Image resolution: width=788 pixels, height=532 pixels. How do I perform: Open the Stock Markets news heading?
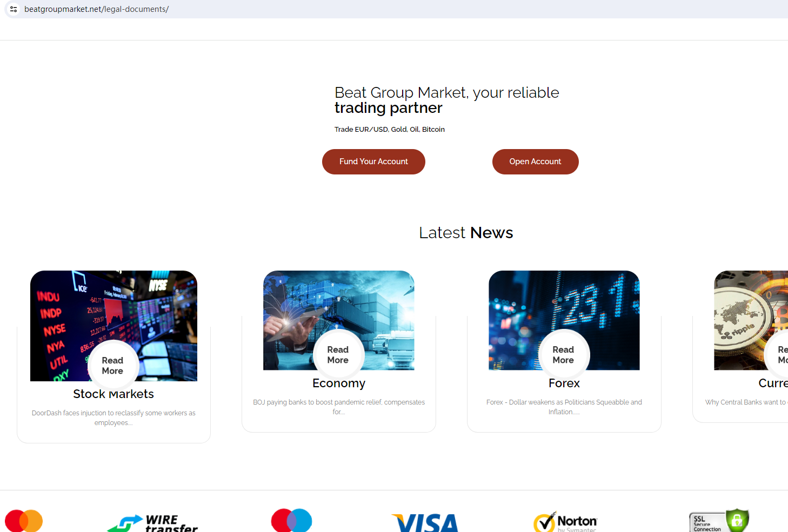click(113, 394)
